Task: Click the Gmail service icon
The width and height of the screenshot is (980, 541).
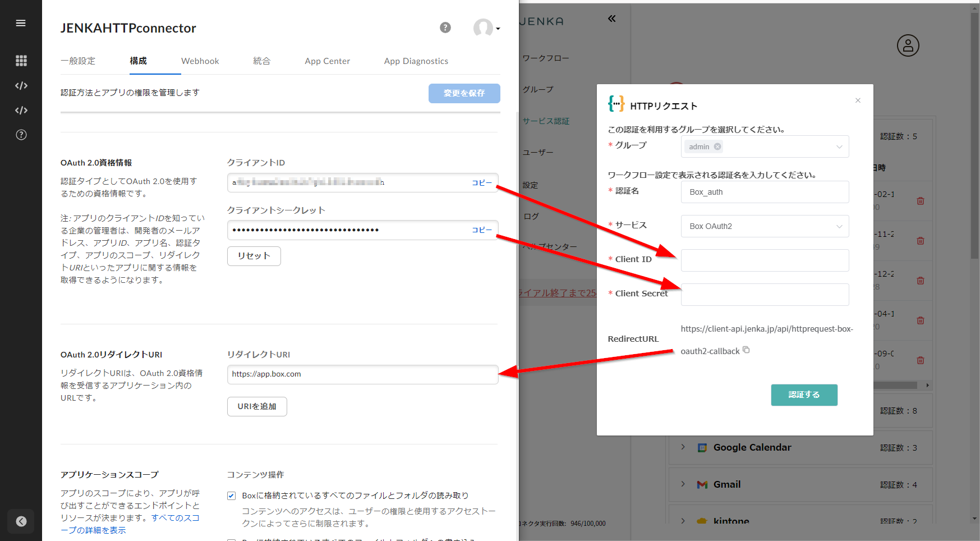Action: (702, 484)
